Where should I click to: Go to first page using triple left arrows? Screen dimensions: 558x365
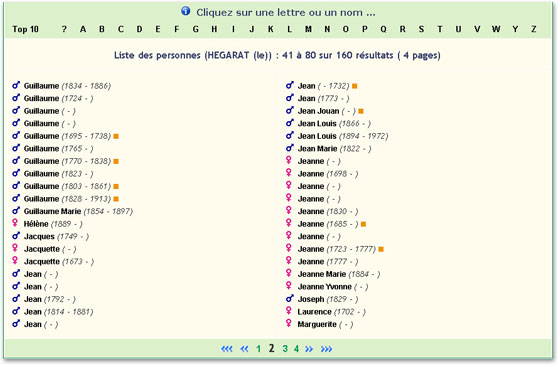pos(227,349)
